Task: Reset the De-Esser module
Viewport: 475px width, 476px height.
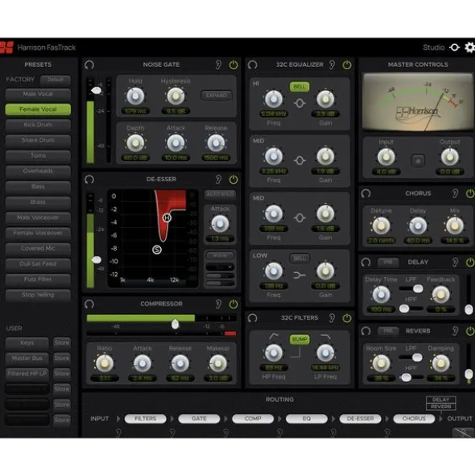Action: (x=89, y=180)
